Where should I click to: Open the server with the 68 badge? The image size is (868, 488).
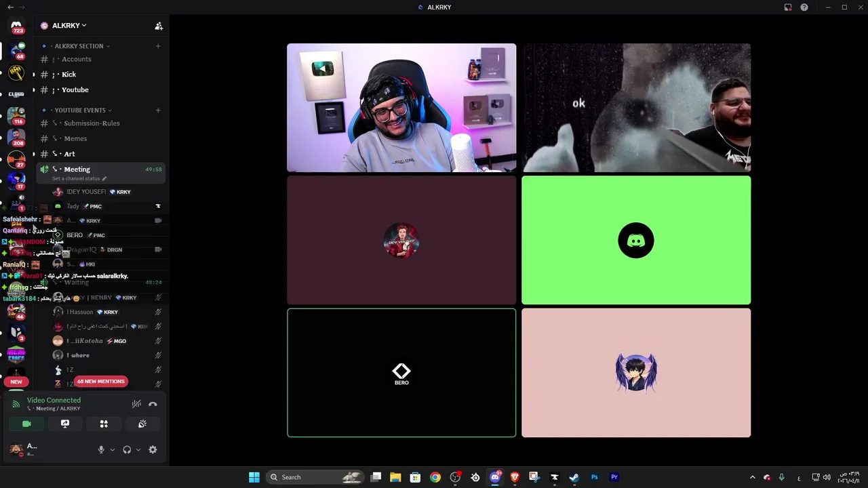tap(17, 50)
